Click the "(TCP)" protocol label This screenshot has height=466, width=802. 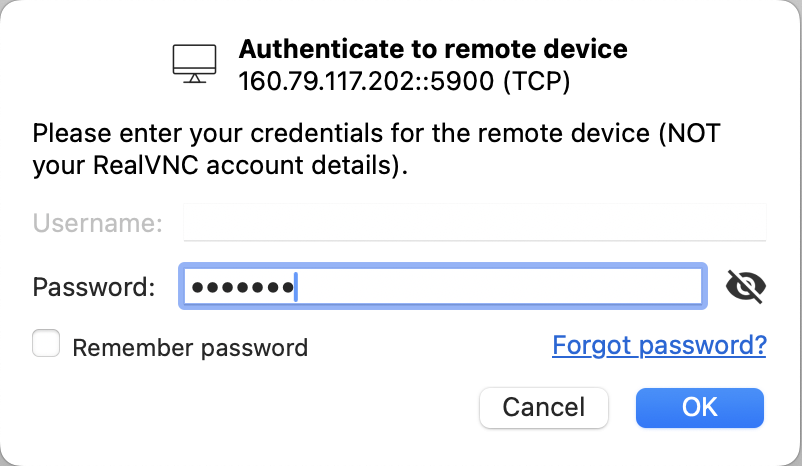(x=537, y=81)
